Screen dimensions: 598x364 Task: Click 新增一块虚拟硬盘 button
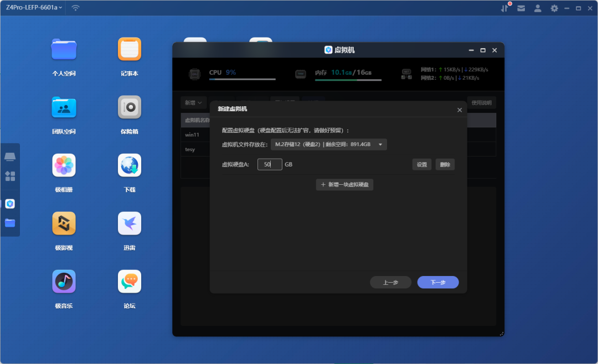tap(344, 184)
